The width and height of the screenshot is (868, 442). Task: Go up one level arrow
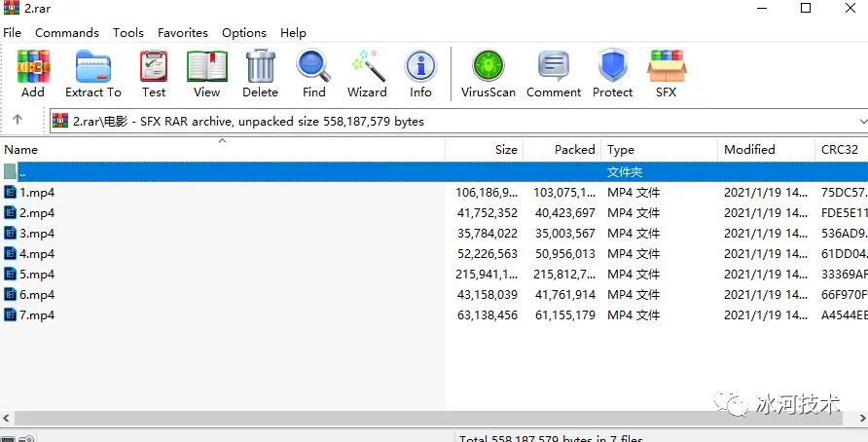[18, 120]
